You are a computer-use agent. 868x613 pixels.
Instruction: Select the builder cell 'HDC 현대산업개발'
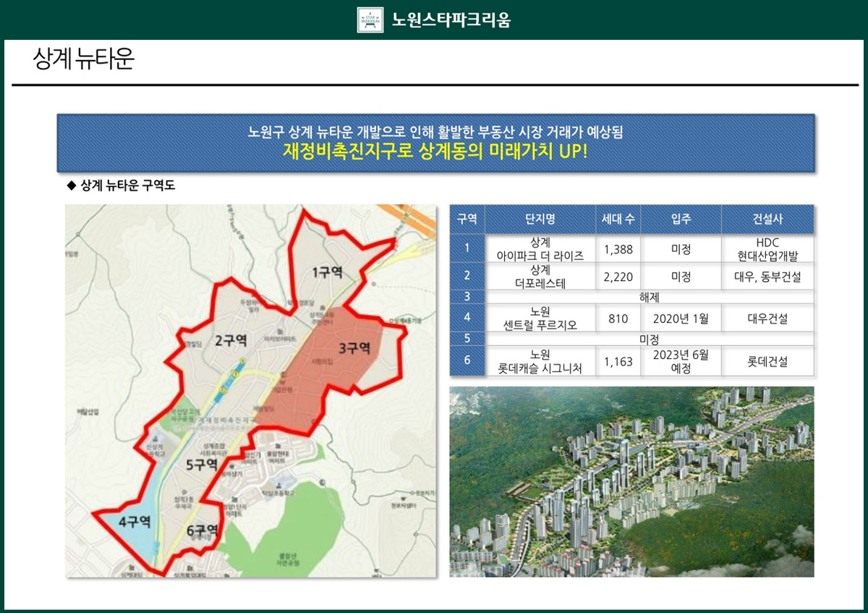pyautogui.click(x=767, y=249)
